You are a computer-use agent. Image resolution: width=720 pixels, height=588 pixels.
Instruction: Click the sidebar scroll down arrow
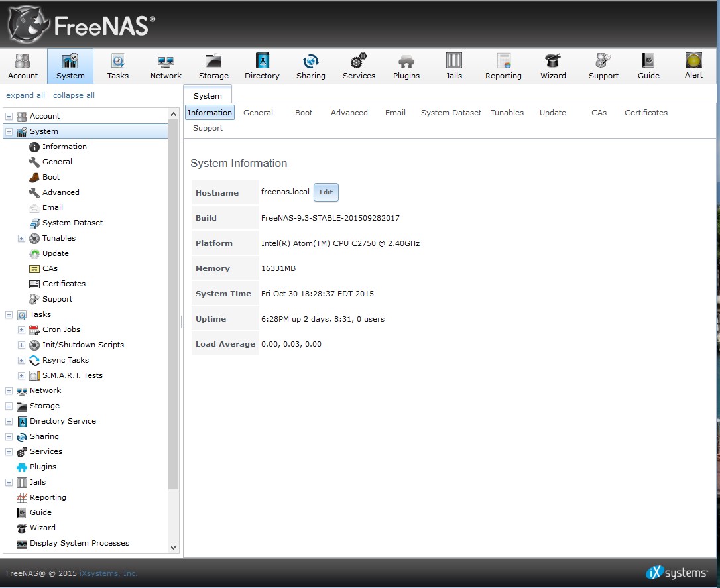pos(173,547)
